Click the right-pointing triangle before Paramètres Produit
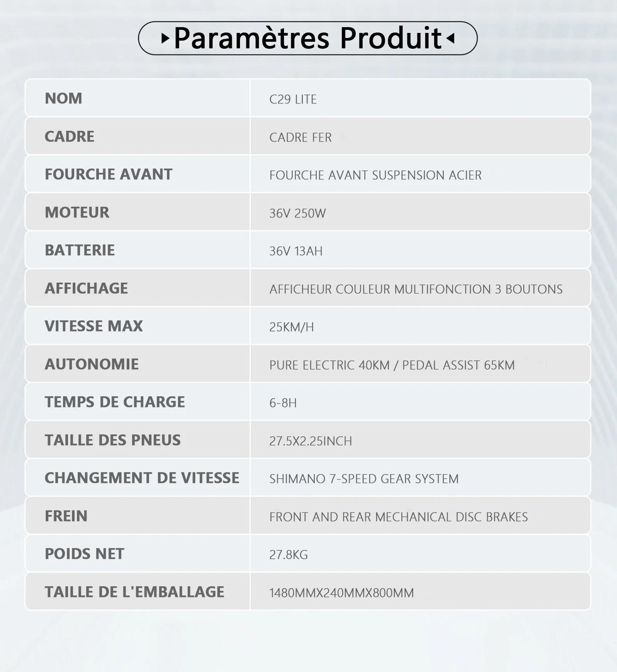The height and width of the screenshot is (672, 617). (x=165, y=38)
